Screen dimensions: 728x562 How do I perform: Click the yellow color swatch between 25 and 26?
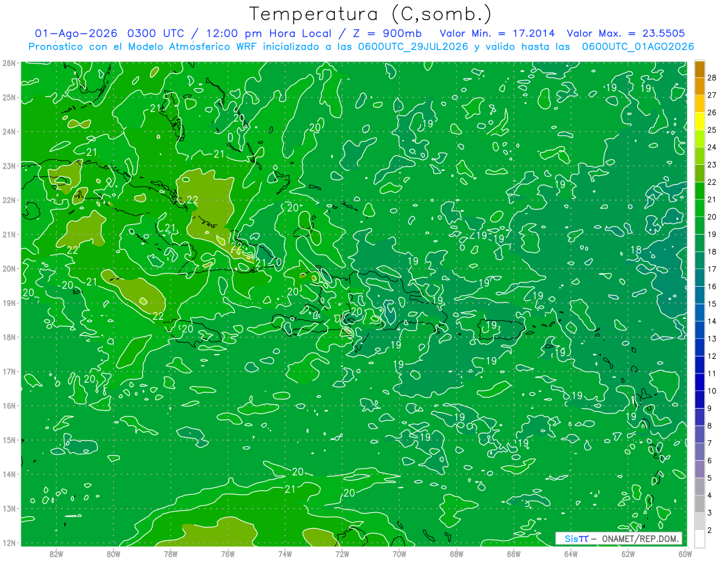click(x=699, y=122)
